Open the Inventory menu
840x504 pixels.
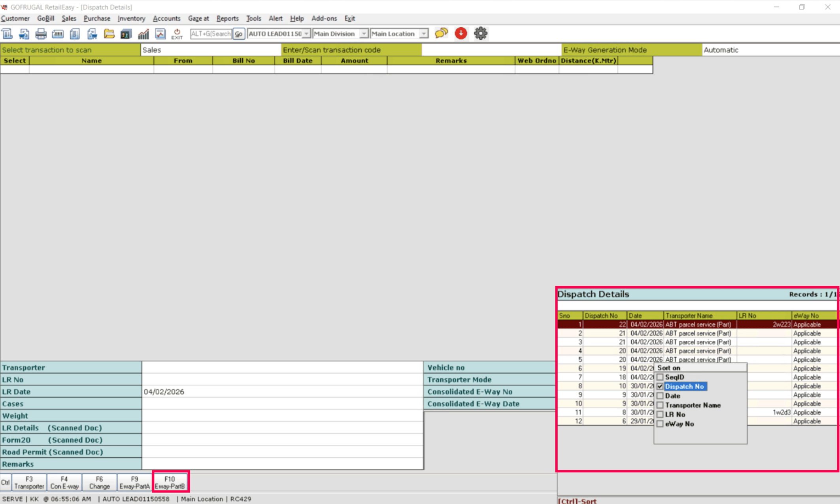[x=131, y=19]
